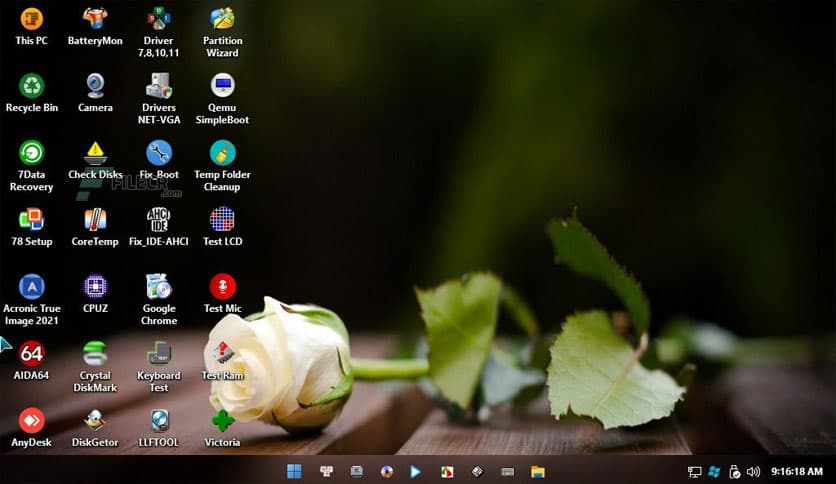This screenshot has width=836, height=484.
Task: Open the Recycle Bin
Action: click(x=32, y=86)
